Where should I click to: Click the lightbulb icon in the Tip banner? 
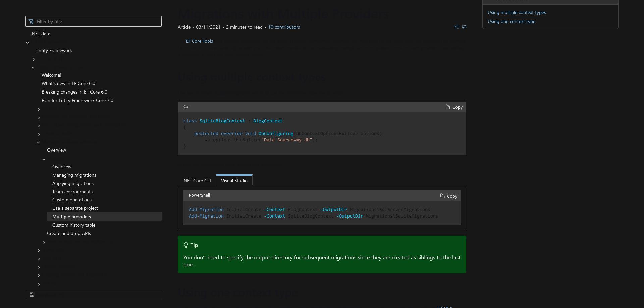(x=186, y=245)
